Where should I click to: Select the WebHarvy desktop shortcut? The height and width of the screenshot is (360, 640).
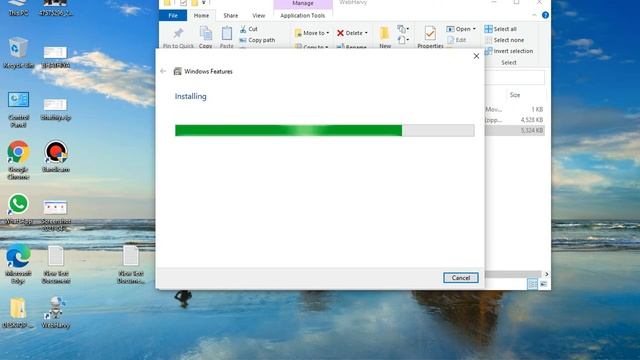point(56,313)
